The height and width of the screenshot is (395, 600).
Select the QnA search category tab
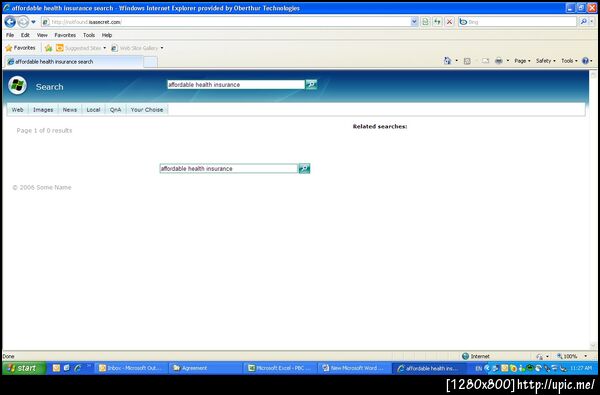[116, 109]
